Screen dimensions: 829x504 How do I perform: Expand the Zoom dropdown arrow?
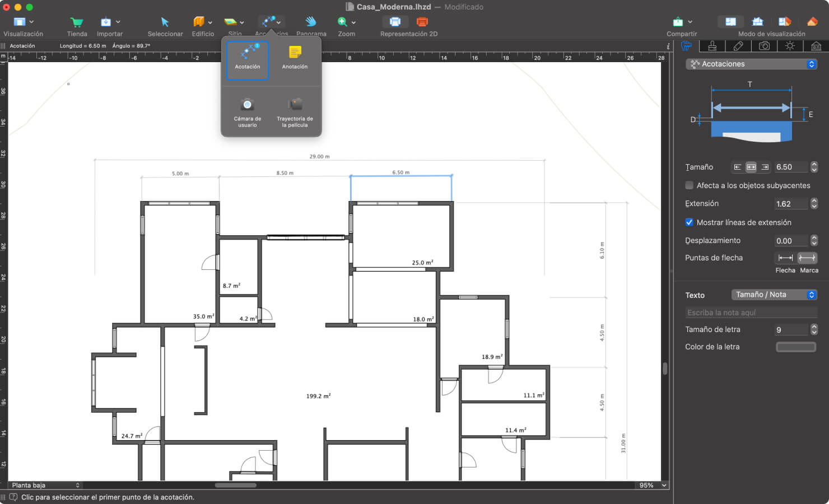tap(353, 23)
